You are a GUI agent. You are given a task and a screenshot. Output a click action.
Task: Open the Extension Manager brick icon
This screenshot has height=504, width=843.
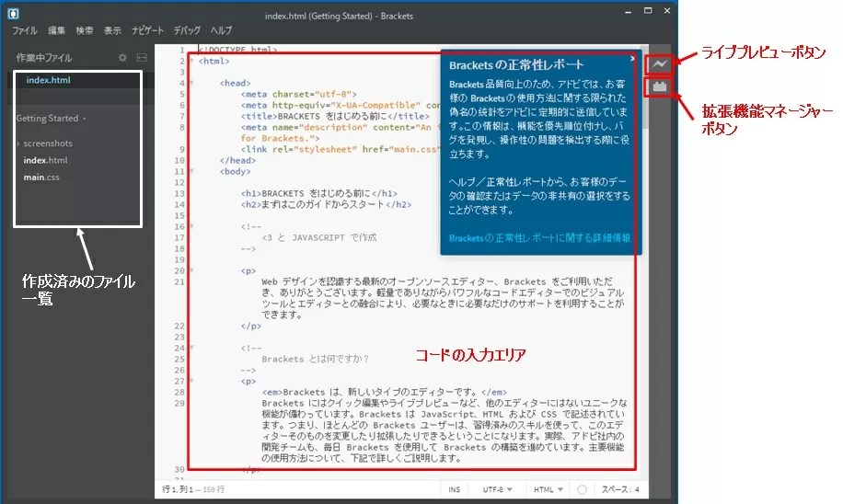pos(659,86)
